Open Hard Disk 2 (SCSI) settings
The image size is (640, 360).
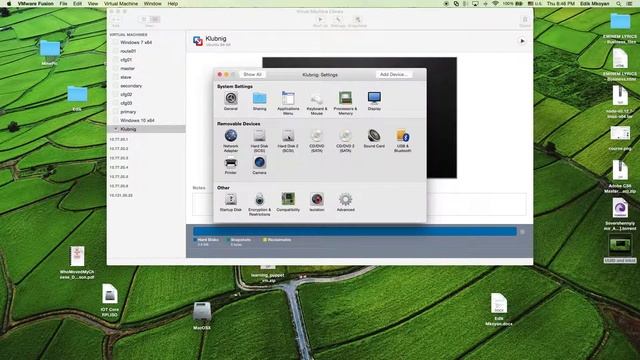pos(288,140)
